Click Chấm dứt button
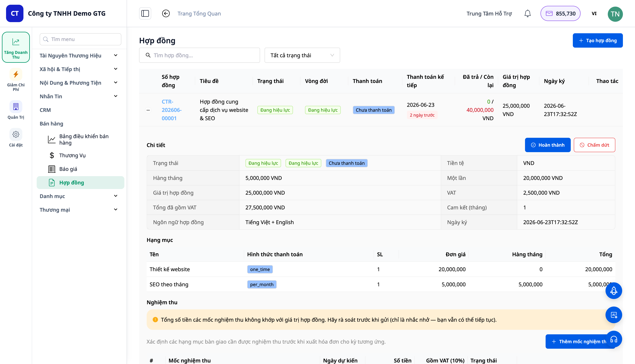Image resolution: width=635 pixels, height=364 pixels. tap(595, 145)
